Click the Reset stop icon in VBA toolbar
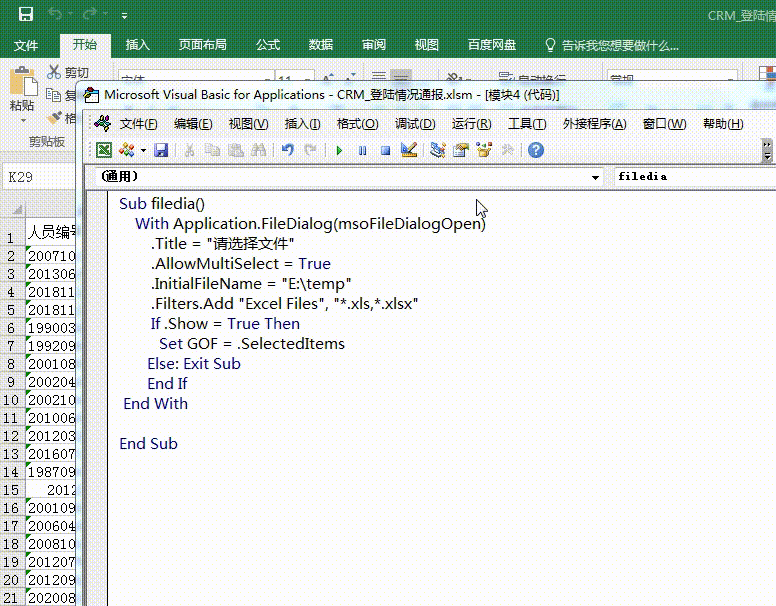776x606 pixels. [386, 151]
